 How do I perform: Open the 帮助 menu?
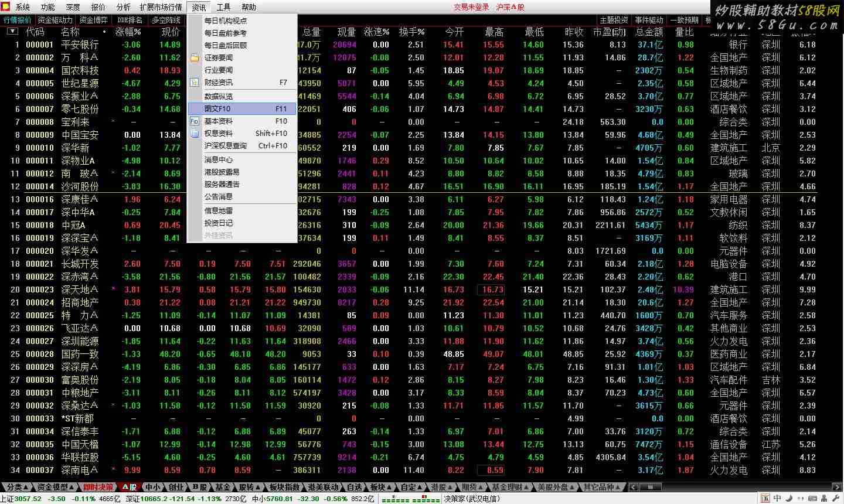point(249,7)
